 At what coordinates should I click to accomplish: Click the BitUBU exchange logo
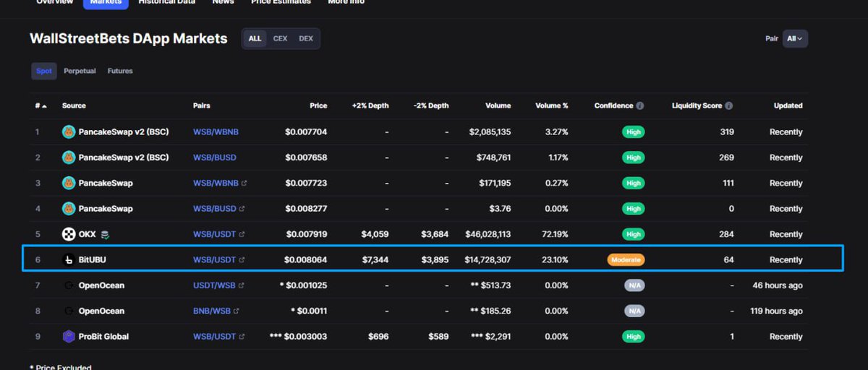click(x=69, y=259)
